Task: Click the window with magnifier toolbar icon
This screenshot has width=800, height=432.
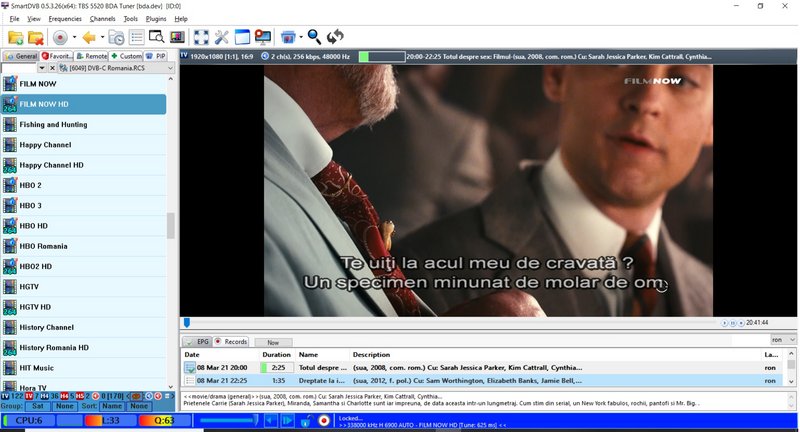Action: click(x=156, y=37)
